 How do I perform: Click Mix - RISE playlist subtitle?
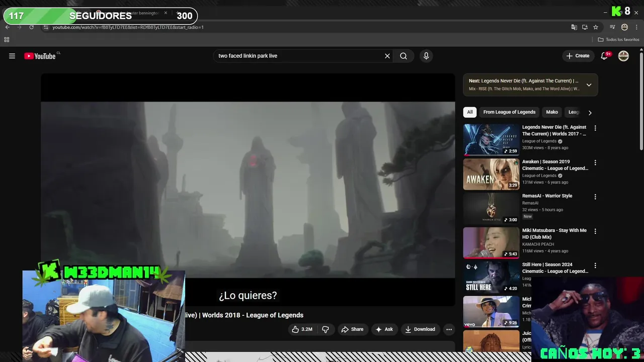tap(524, 89)
